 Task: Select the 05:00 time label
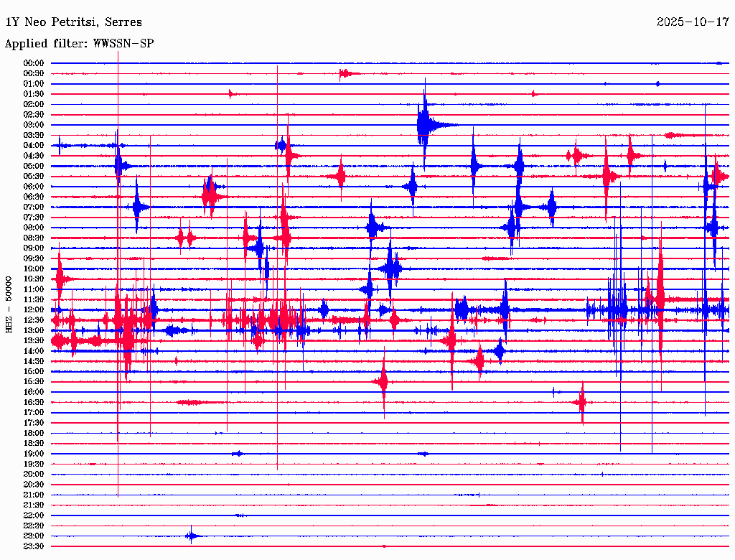pos(34,166)
